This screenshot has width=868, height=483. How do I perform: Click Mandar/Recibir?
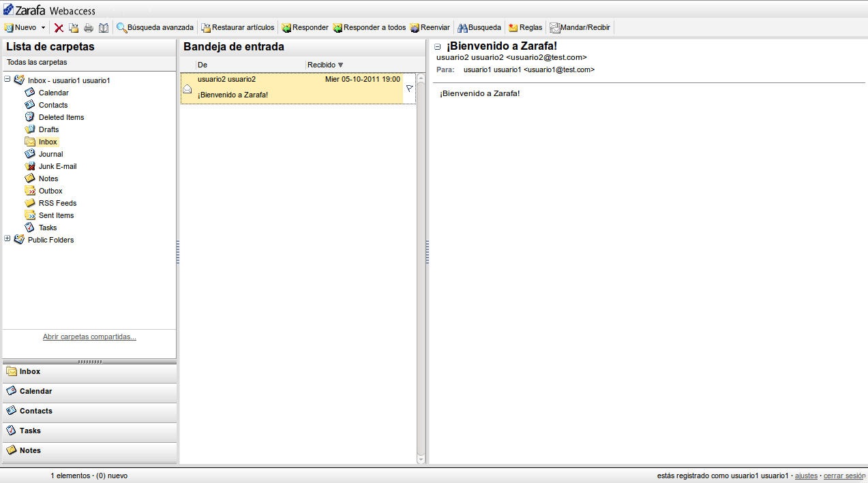point(580,28)
